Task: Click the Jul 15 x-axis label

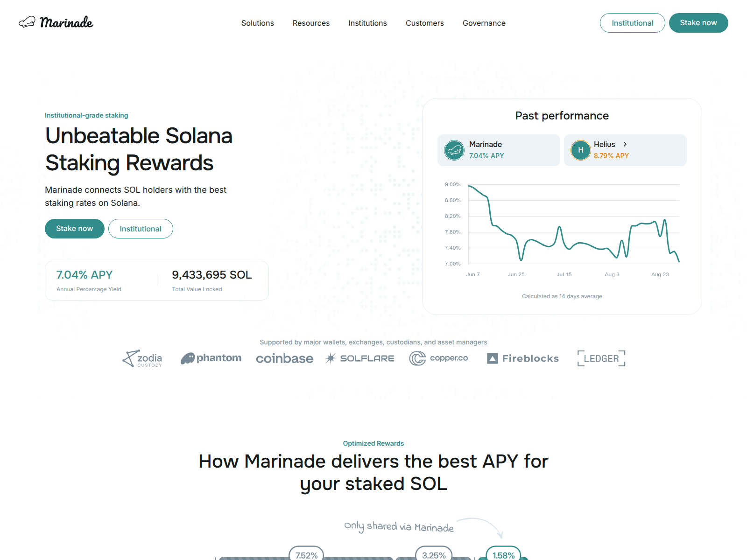Action: coord(564,274)
